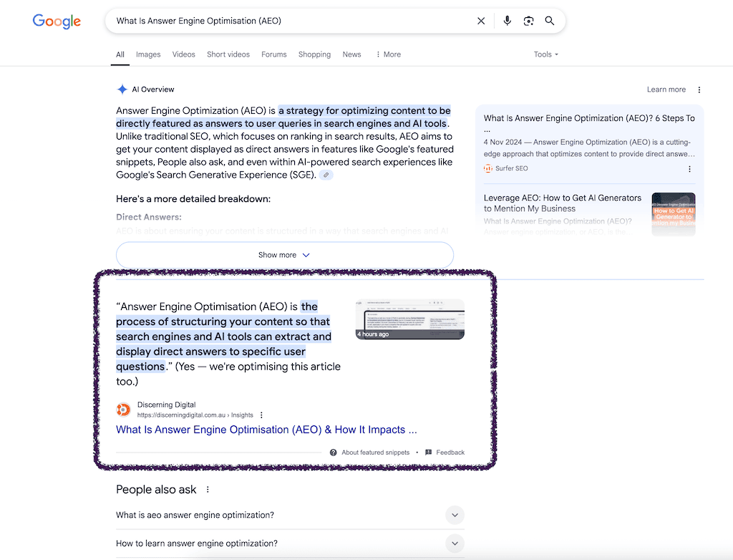This screenshot has height=560, width=733.
Task: Click the Feedback link
Action: point(450,453)
